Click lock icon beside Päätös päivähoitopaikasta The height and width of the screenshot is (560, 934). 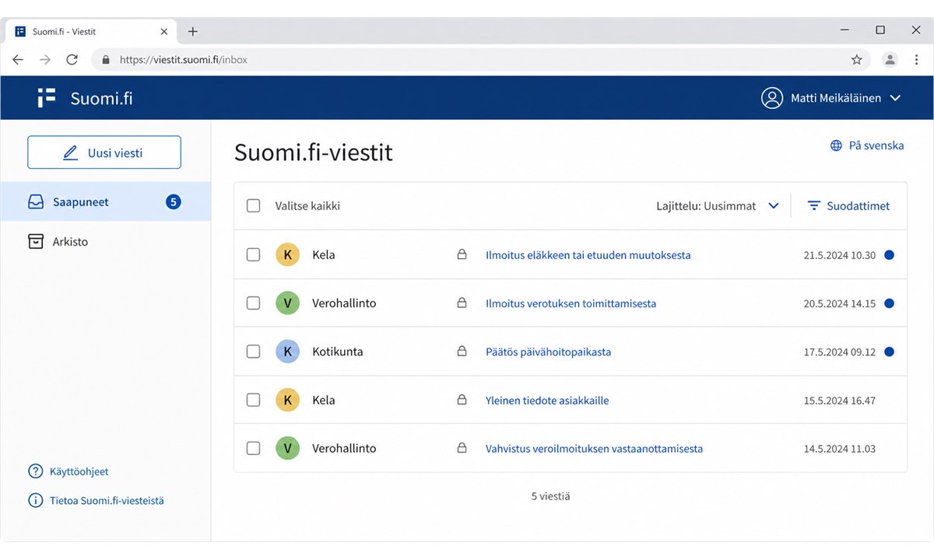click(462, 351)
